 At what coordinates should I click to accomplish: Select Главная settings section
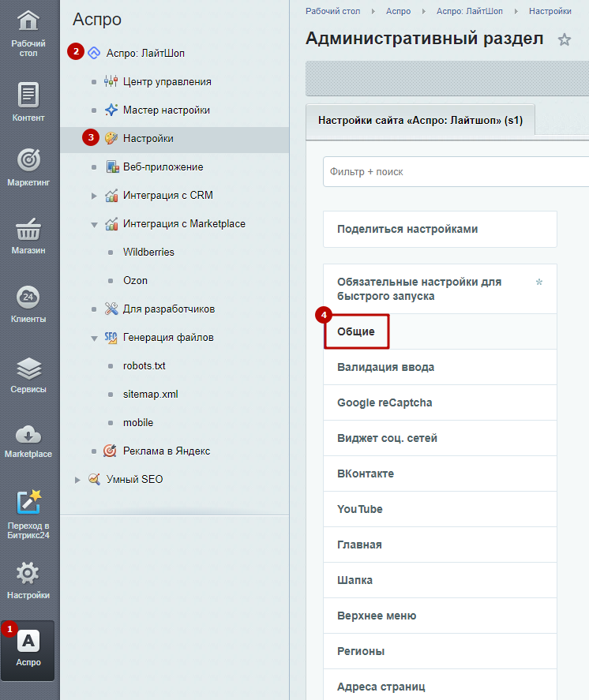pos(440,545)
